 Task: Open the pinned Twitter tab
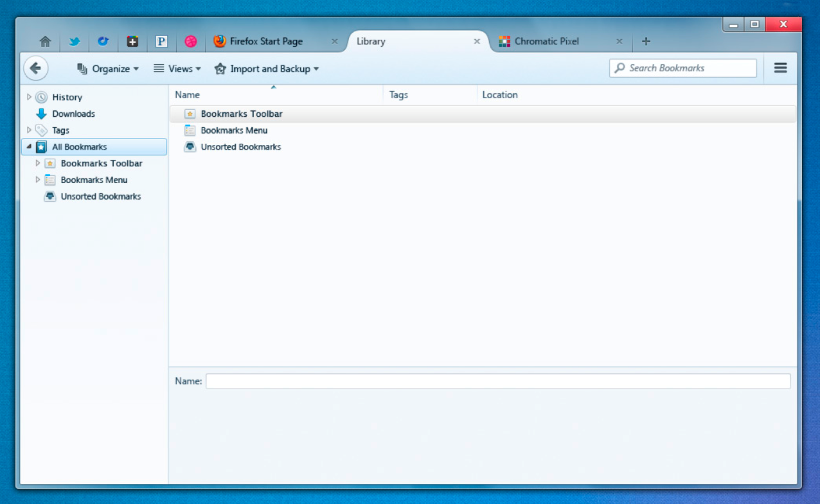pyautogui.click(x=75, y=41)
